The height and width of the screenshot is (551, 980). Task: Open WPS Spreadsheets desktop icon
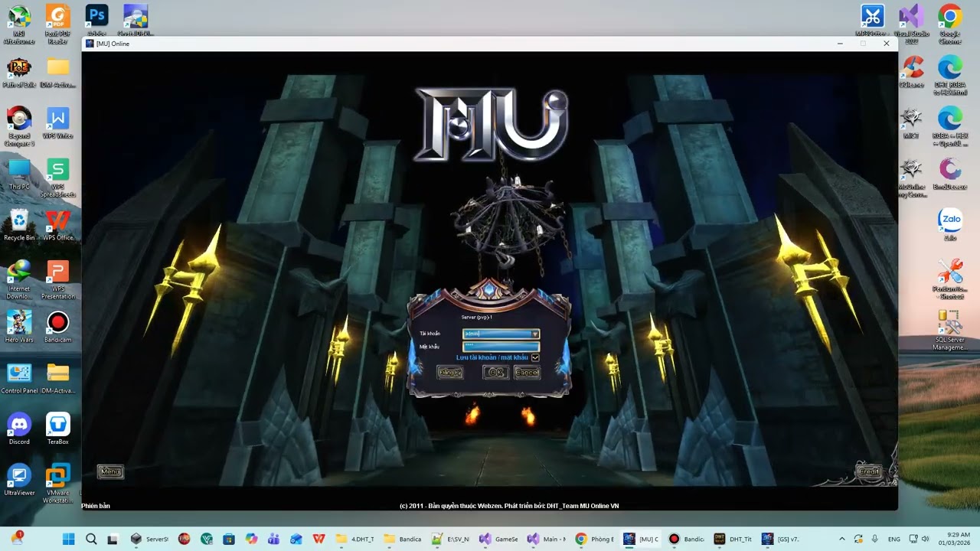58,178
